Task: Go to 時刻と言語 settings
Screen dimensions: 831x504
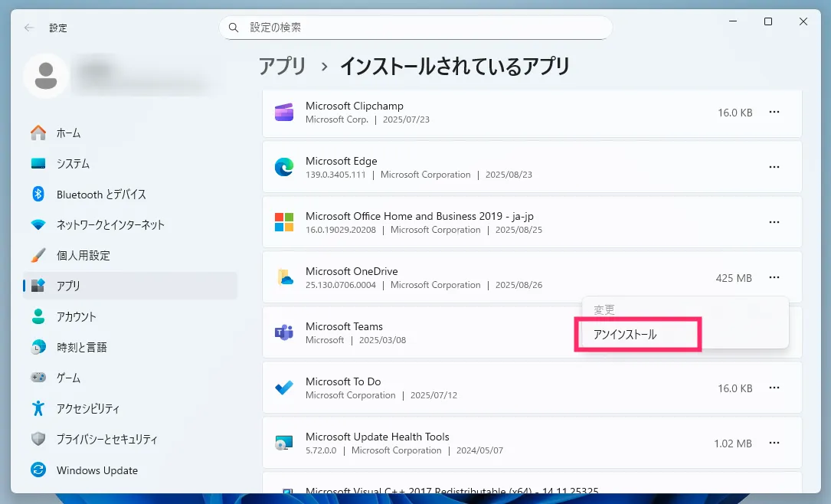Action: tap(130, 347)
